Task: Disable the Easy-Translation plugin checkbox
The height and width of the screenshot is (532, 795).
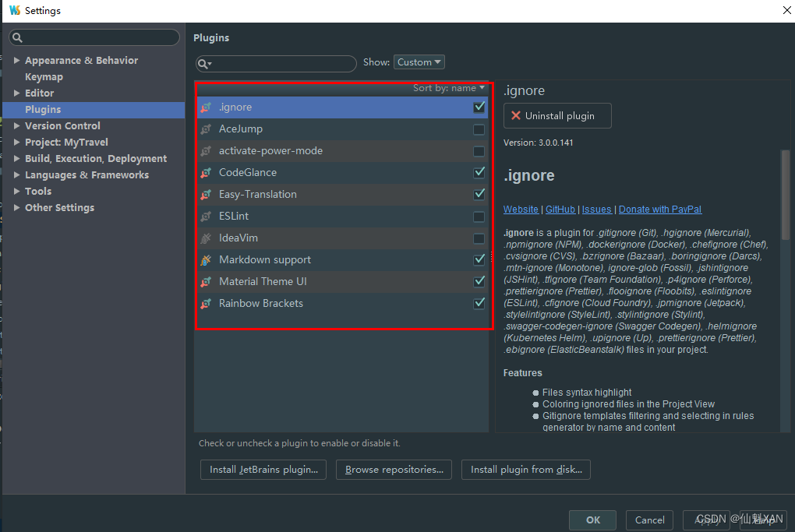Action: [479, 195]
